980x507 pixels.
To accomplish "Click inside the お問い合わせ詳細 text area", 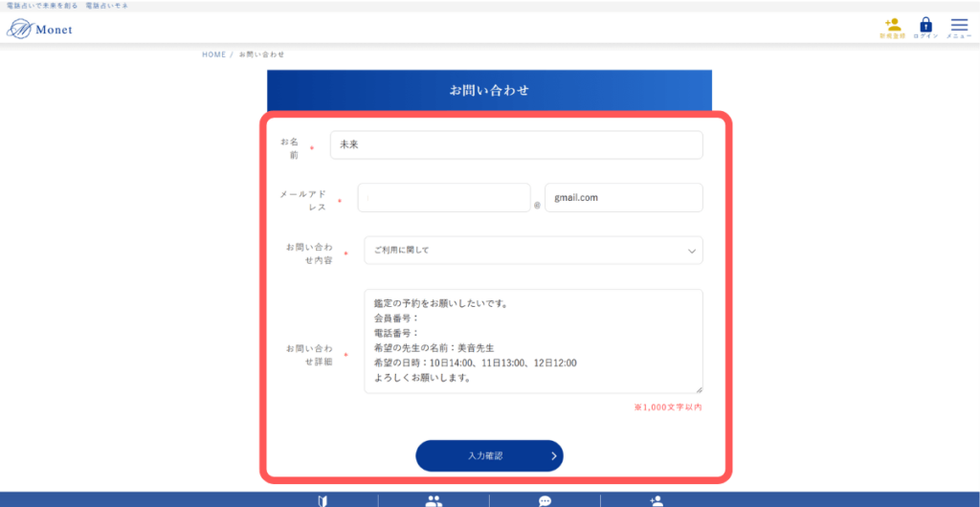I will tap(532, 341).
